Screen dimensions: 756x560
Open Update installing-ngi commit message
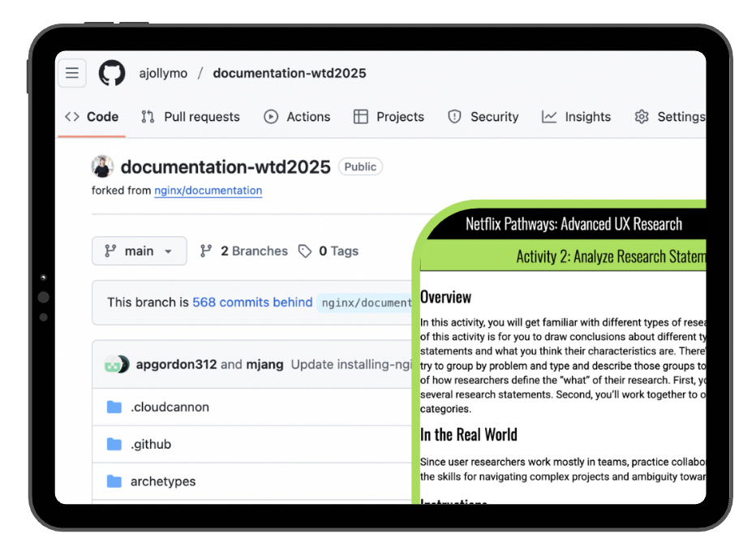(x=351, y=364)
